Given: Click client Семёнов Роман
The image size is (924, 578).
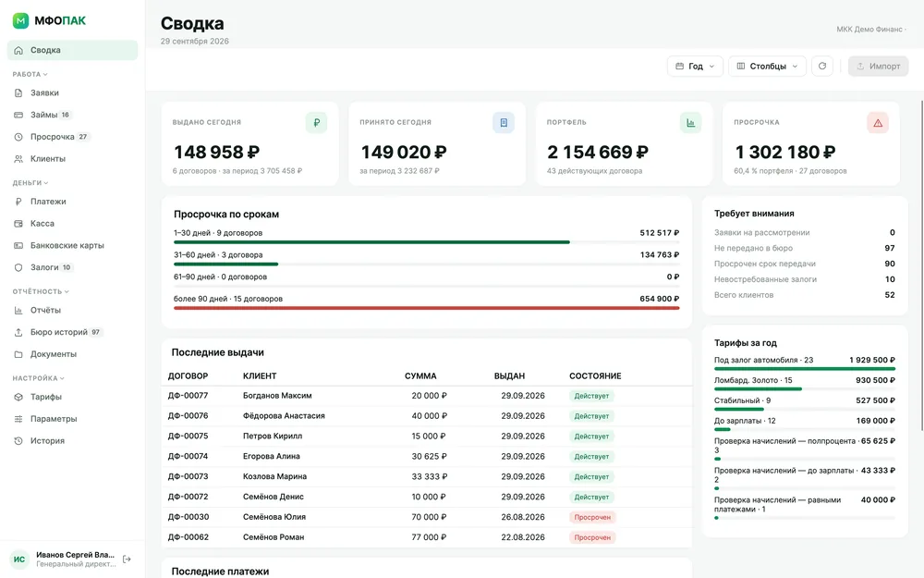Looking at the screenshot, I should point(274,537).
